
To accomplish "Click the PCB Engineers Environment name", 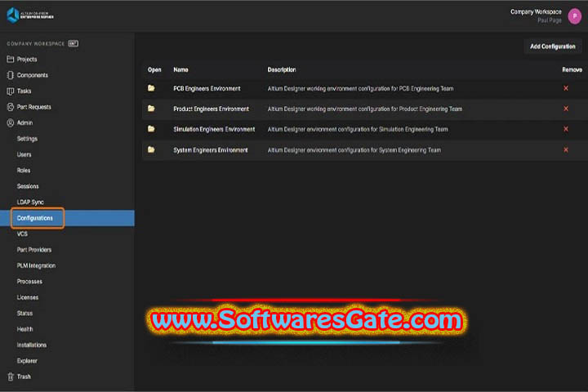I will tap(207, 88).
